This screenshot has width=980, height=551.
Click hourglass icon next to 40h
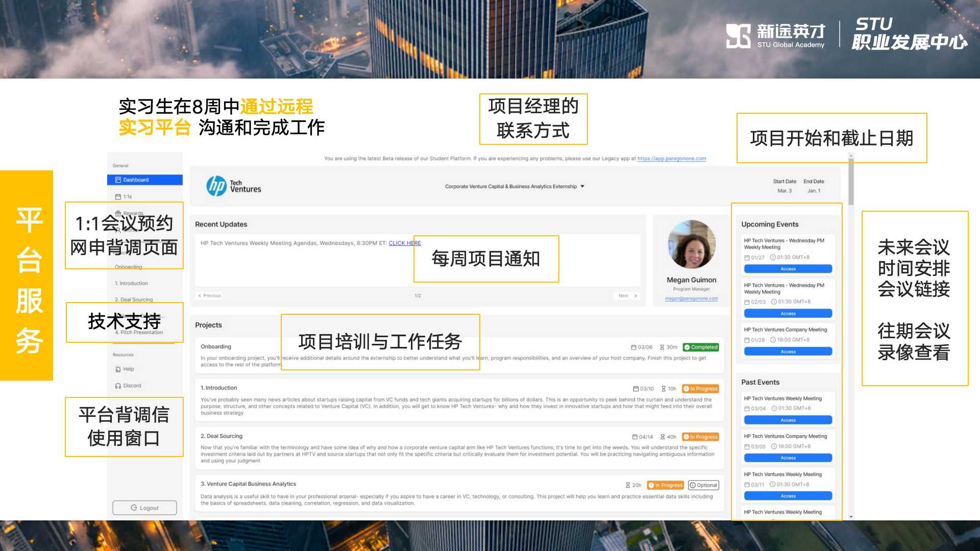coord(663,437)
